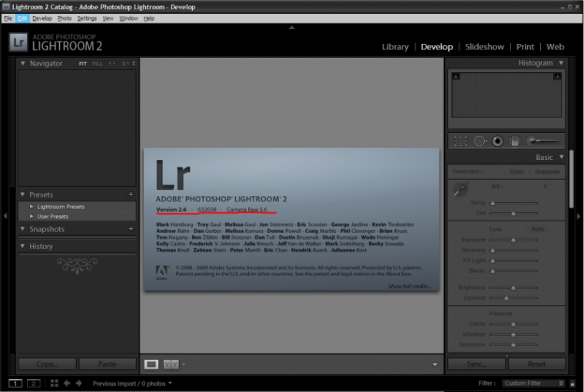Select the Crop Overlay tool

click(460, 141)
